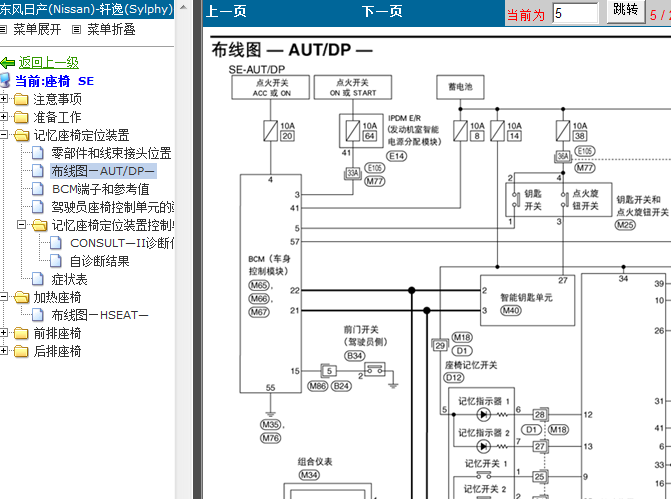Collapse the 记忆座椅定位装置 tree node
This screenshot has height=499, width=671.
(3, 135)
